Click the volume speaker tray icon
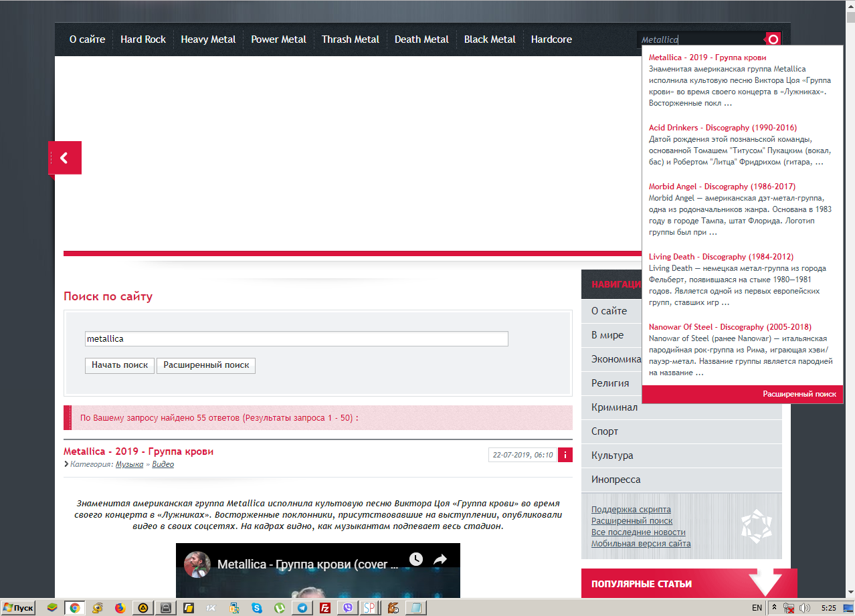 click(x=805, y=608)
